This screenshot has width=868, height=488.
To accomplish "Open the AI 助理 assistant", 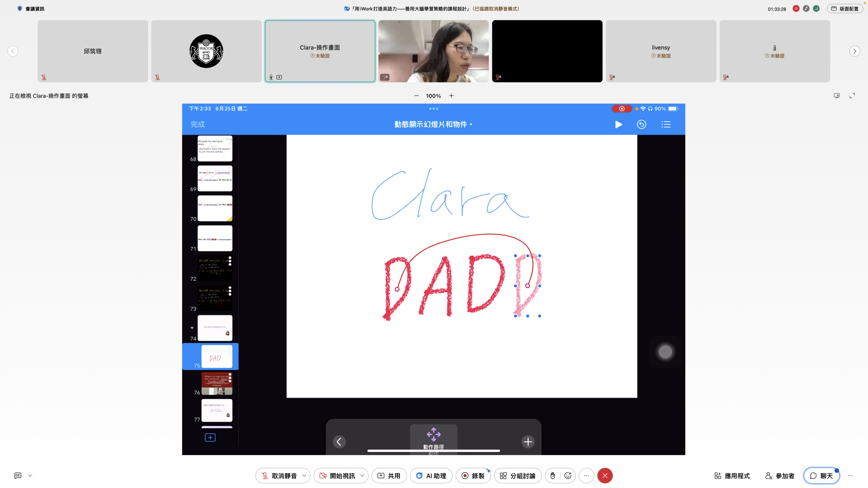I will (431, 475).
